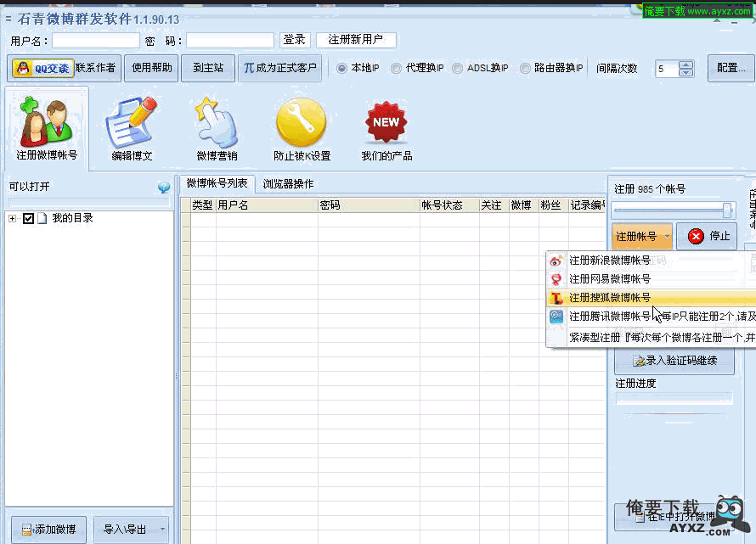The height and width of the screenshot is (544, 756).
Task: Click 成为正式客户 button
Action: [x=279, y=69]
